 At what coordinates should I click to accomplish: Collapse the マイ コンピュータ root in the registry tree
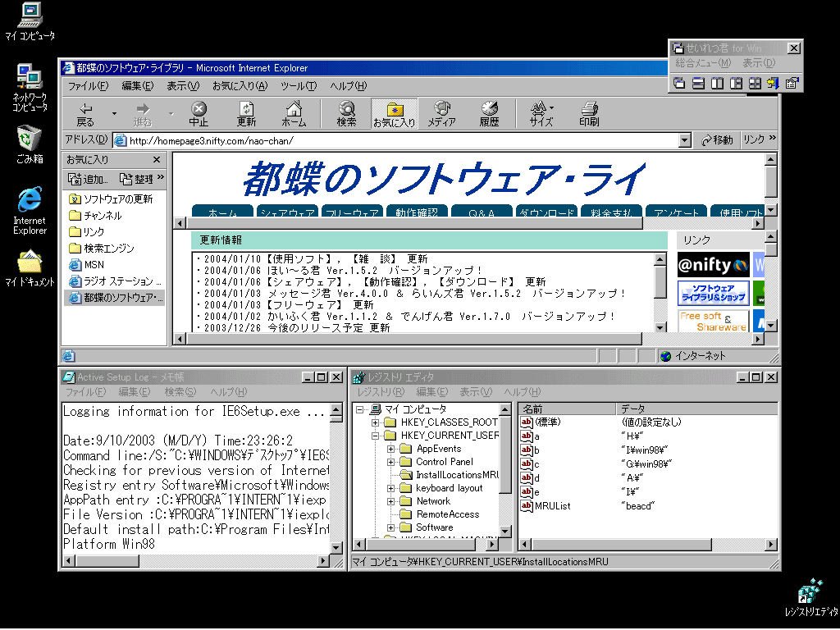[359, 409]
